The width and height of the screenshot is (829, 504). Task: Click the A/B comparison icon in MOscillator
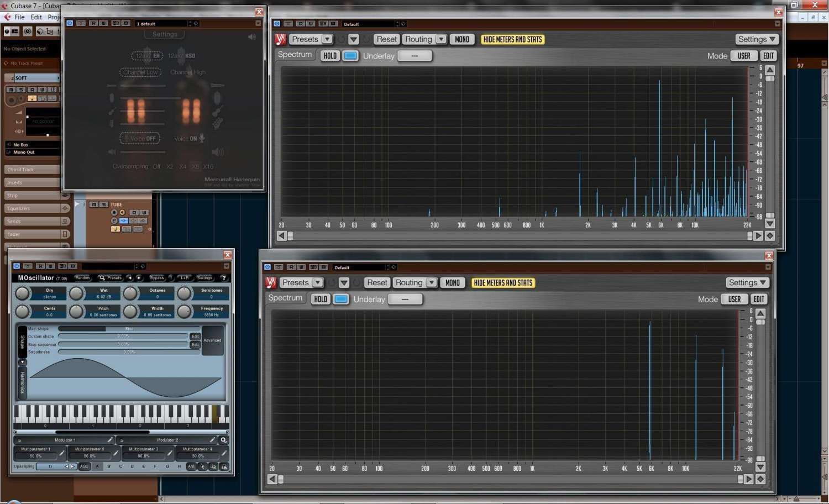pos(191,466)
